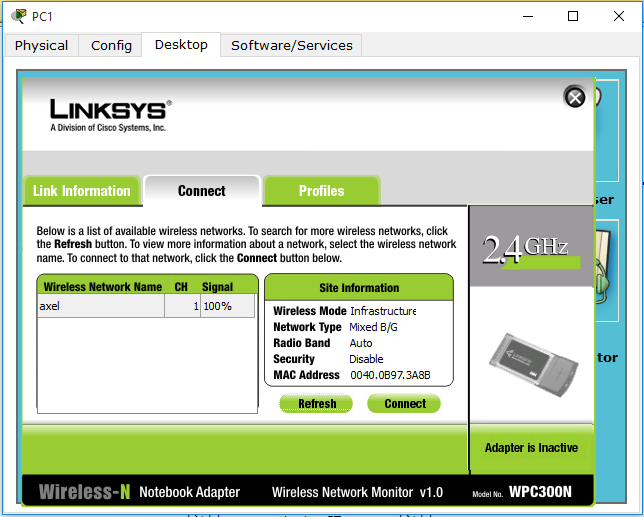Click the Infrastructure wireless mode value
Screen dimensions: 644x517
383,311
